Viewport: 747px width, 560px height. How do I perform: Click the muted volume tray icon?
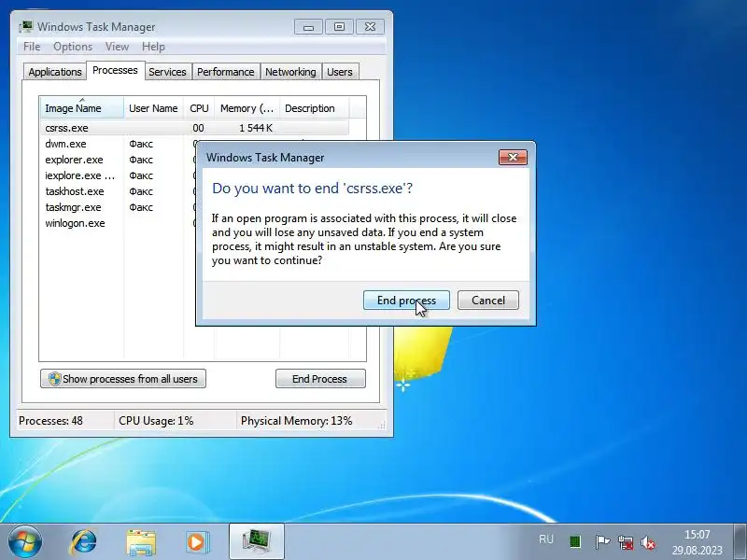click(648, 542)
